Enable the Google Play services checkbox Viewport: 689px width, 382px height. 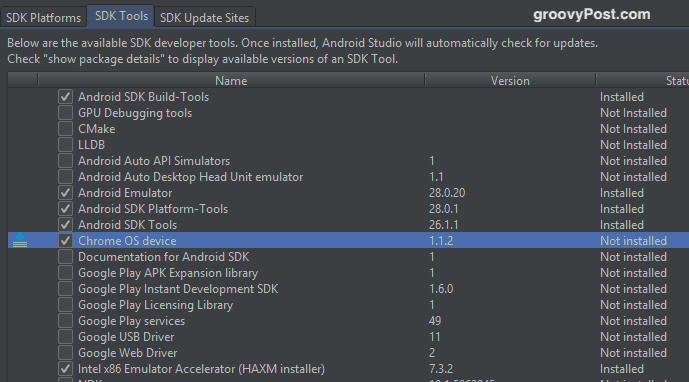65,321
